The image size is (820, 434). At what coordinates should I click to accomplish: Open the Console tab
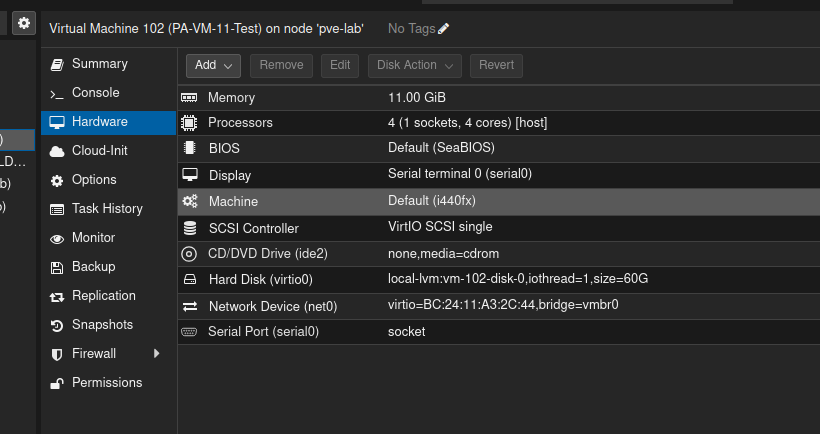[108, 93]
